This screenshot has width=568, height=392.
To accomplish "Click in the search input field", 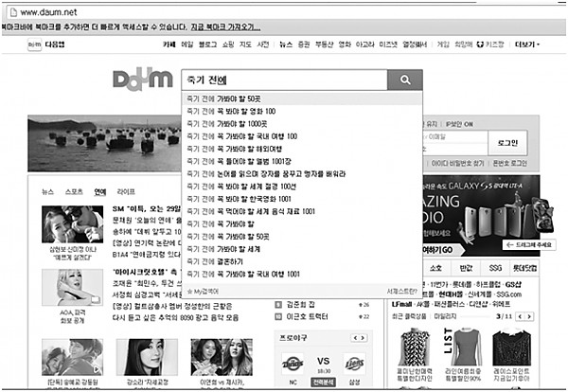I will click(285, 80).
